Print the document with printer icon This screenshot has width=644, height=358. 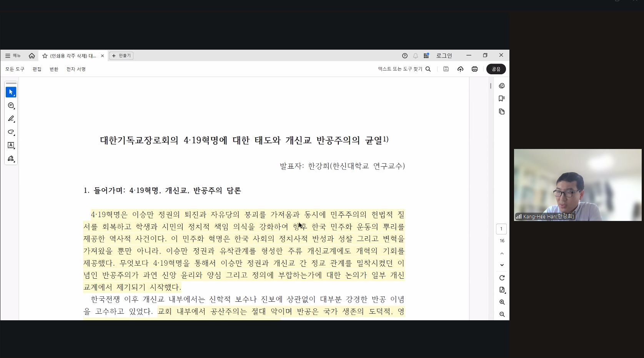tap(474, 69)
